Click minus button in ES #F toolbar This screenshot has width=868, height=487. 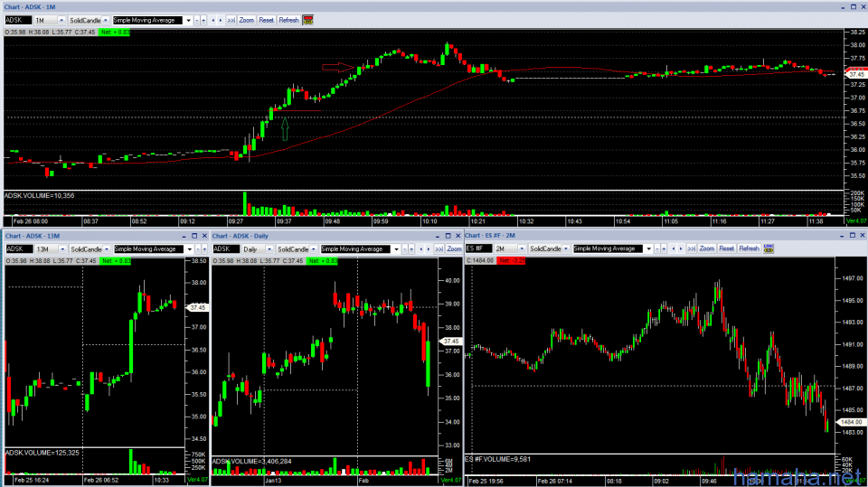tap(657, 248)
